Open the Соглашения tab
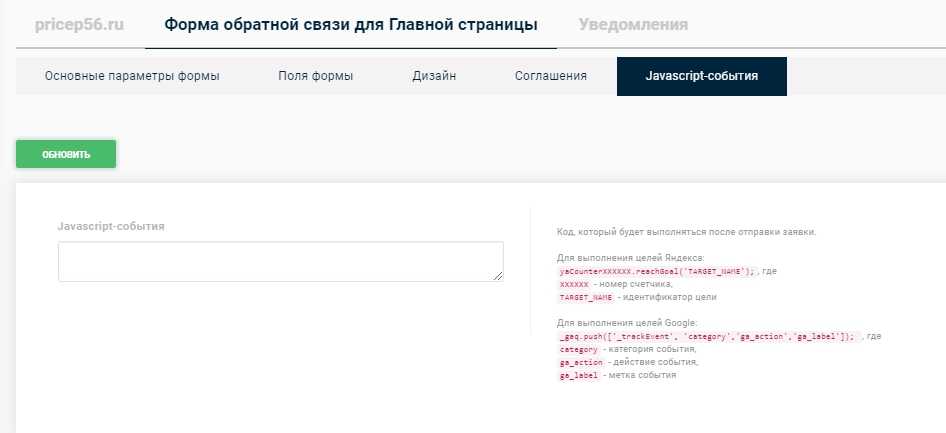This screenshot has height=433, width=946. pos(551,76)
